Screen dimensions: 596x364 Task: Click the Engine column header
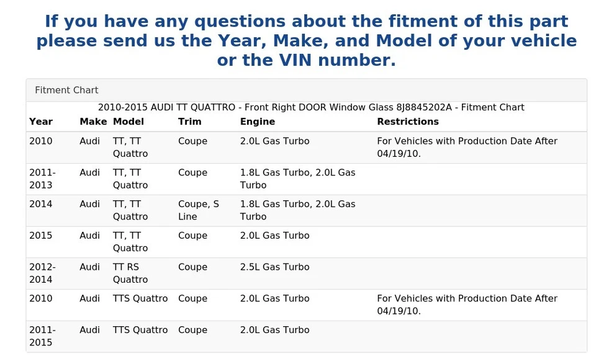coord(258,122)
